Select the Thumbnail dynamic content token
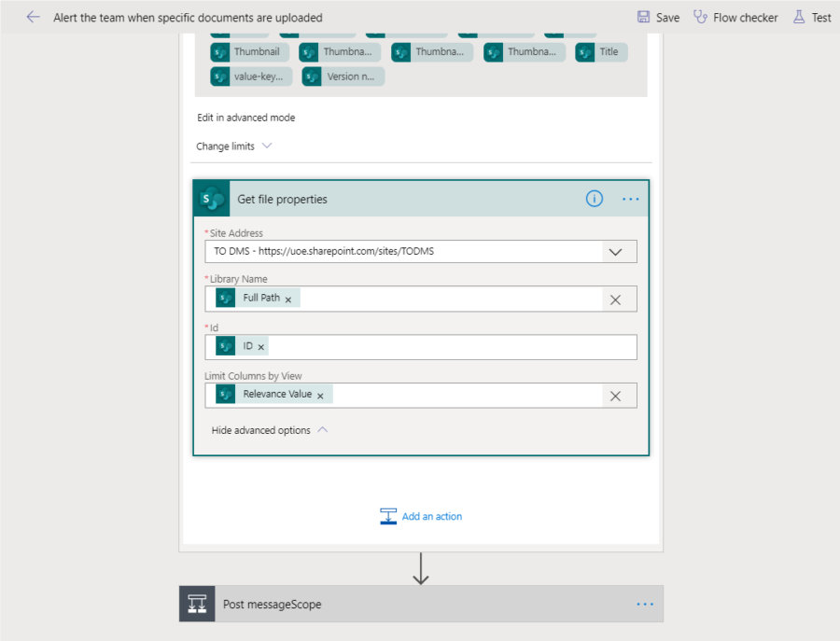Screen dimensions: 840x641 coord(249,51)
